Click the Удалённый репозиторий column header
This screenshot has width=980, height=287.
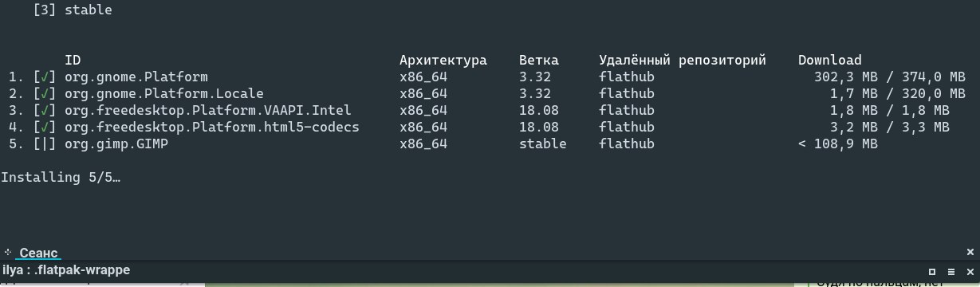pyautogui.click(x=683, y=61)
